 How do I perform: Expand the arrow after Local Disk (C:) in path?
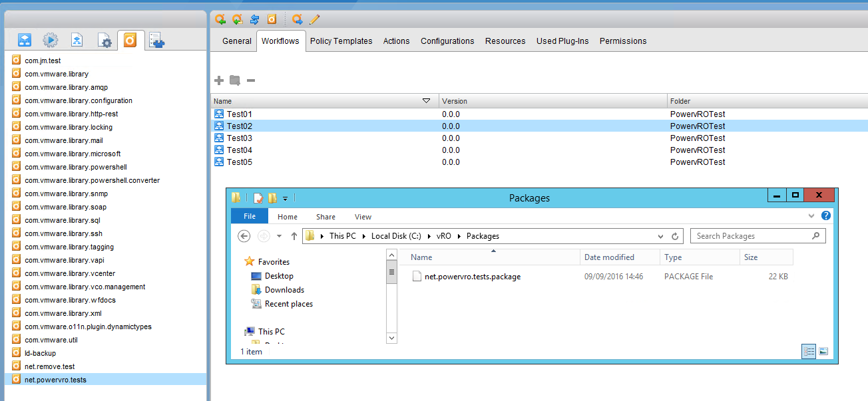[x=430, y=236]
